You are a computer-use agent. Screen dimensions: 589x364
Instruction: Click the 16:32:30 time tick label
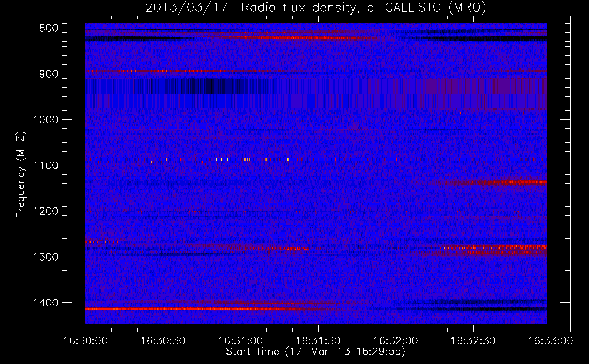[473, 341]
